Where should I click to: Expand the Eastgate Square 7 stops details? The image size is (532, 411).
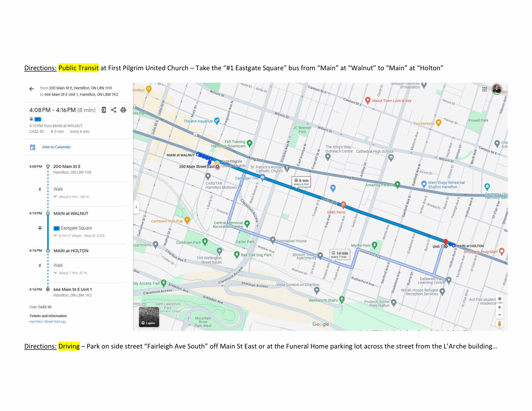pos(55,236)
